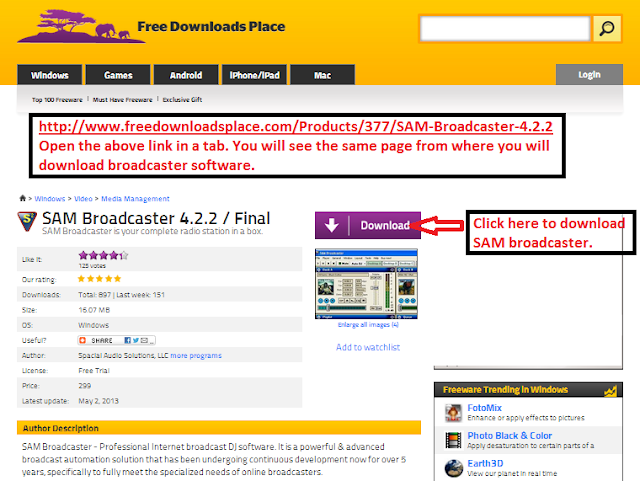Screen dimensions: 640x481
Task: Share on Twitter icon in Useful row
Action: coord(136,340)
